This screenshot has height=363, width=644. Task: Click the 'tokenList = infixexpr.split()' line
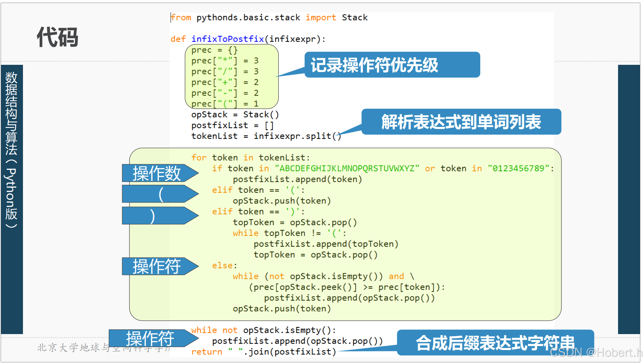pyautogui.click(x=266, y=136)
